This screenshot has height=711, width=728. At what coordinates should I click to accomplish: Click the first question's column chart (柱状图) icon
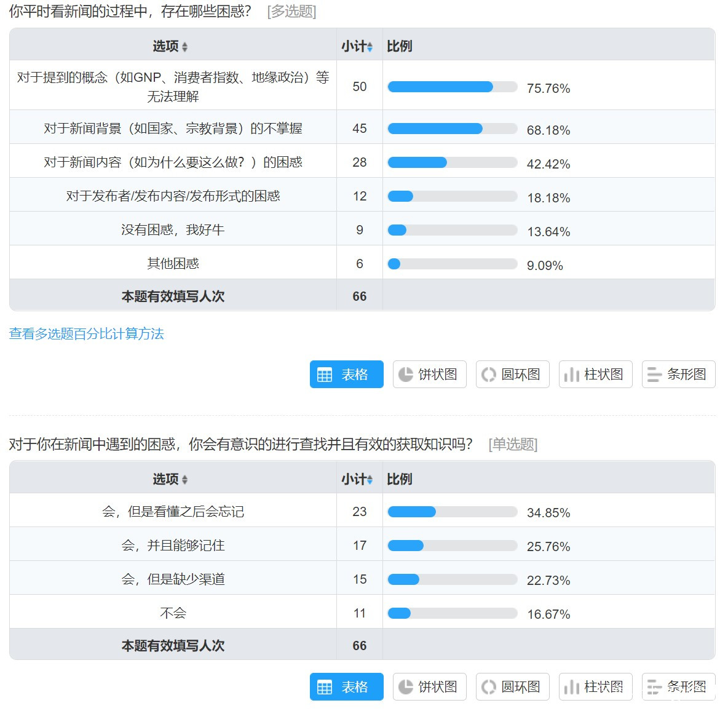(x=572, y=374)
